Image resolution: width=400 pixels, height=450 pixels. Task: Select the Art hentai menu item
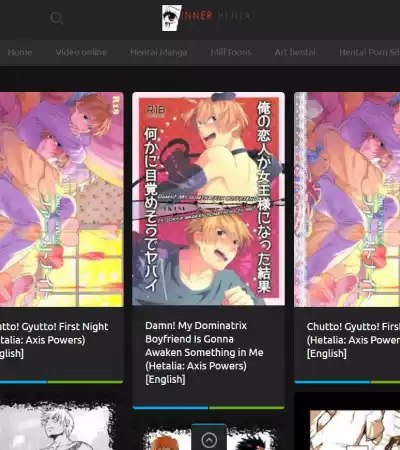295,52
